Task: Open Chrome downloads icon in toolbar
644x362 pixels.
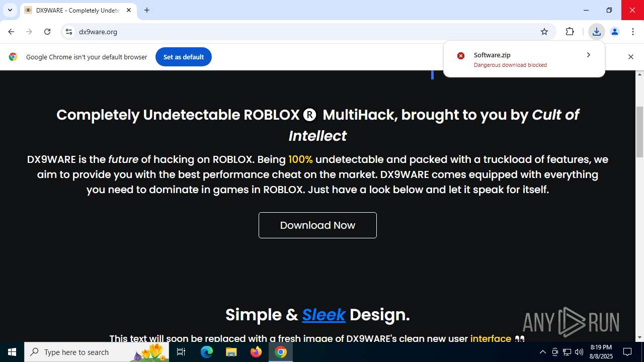Action: coord(597,32)
